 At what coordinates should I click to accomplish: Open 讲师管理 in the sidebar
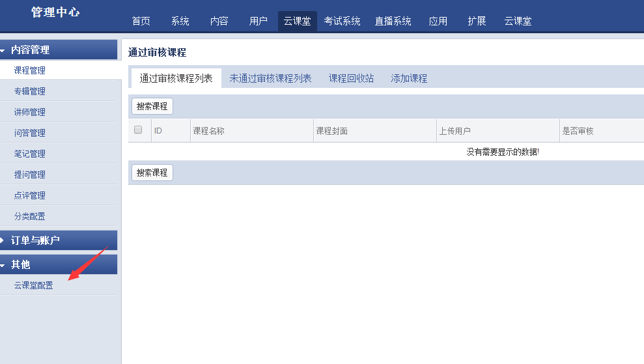coord(29,112)
